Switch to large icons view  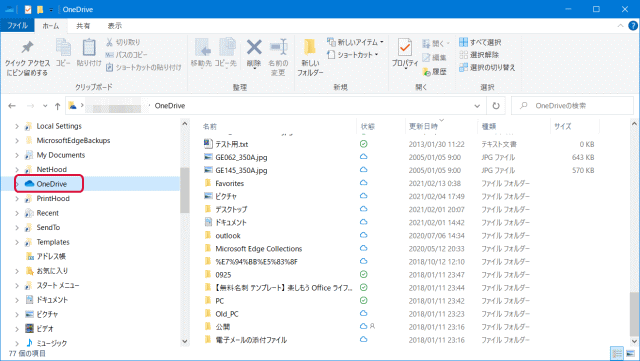pyautogui.click(x=631, y=353)
